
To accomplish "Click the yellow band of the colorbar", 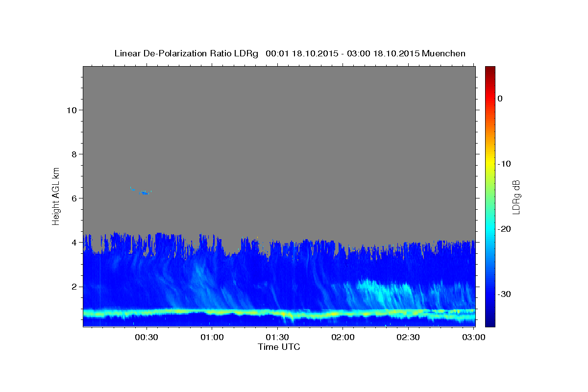I will click(490, 164).
